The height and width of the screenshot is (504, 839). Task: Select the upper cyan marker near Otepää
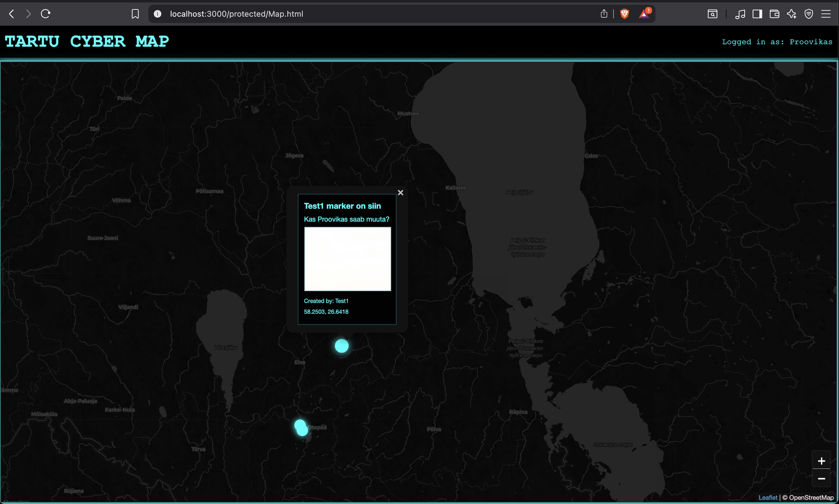tap(299, 425)
